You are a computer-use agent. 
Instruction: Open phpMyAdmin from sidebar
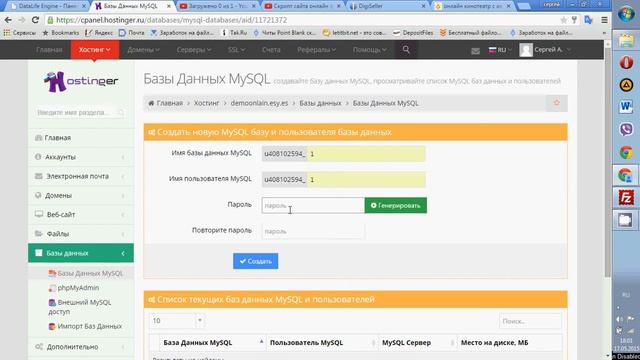(x=78, y=288)
